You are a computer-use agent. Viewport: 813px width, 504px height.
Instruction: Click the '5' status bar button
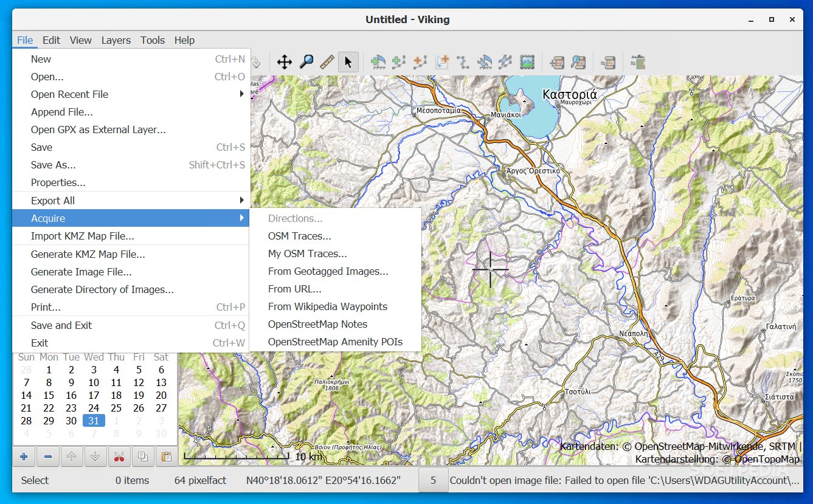pos(433,480)
